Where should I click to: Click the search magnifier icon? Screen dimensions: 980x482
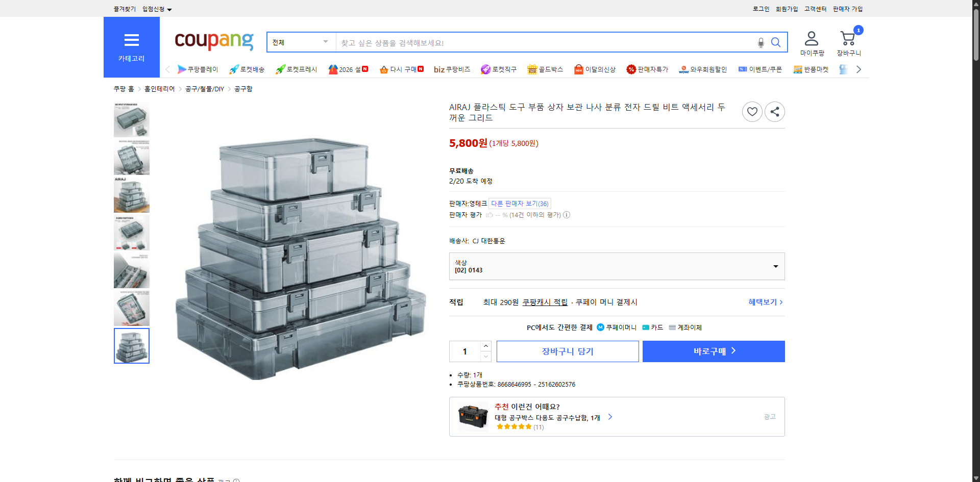(x=776, y=42)
